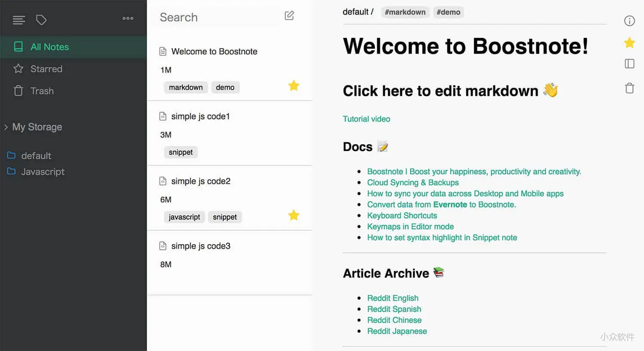Open the tags list icon in sidebar
644x351 pixels.
(41, 20)
